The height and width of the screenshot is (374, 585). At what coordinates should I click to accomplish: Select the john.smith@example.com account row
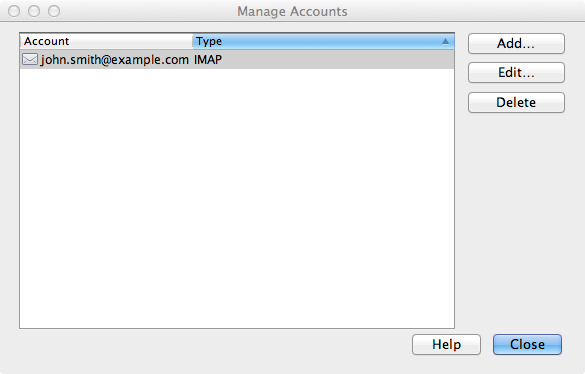click(x=237, y=59)
